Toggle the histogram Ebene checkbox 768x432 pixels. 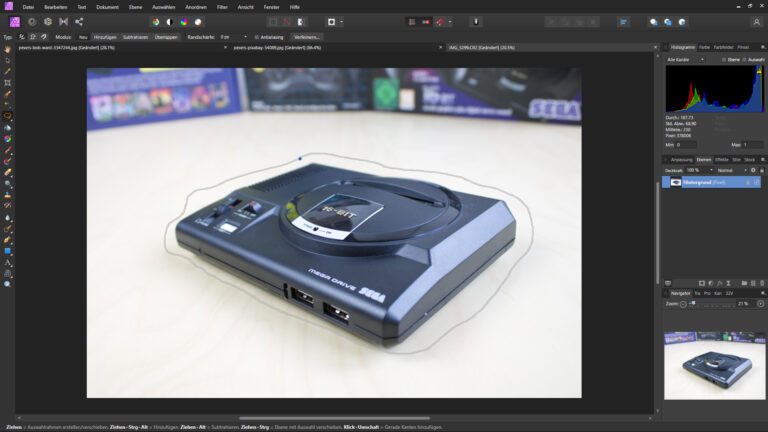pyautogui.click(x=723, y=60)
